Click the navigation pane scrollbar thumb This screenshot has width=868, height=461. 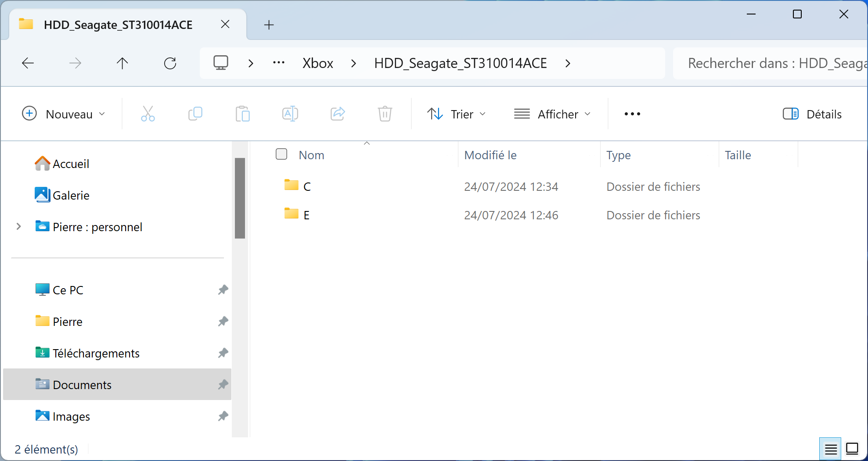pyautogui.click(x=240, y=198)
